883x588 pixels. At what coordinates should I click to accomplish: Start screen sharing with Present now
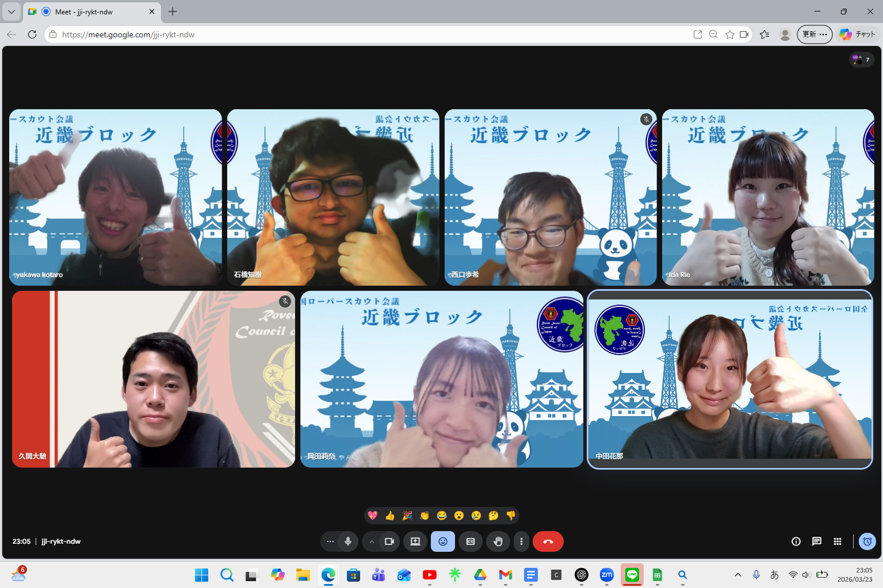tap(415, 541)
